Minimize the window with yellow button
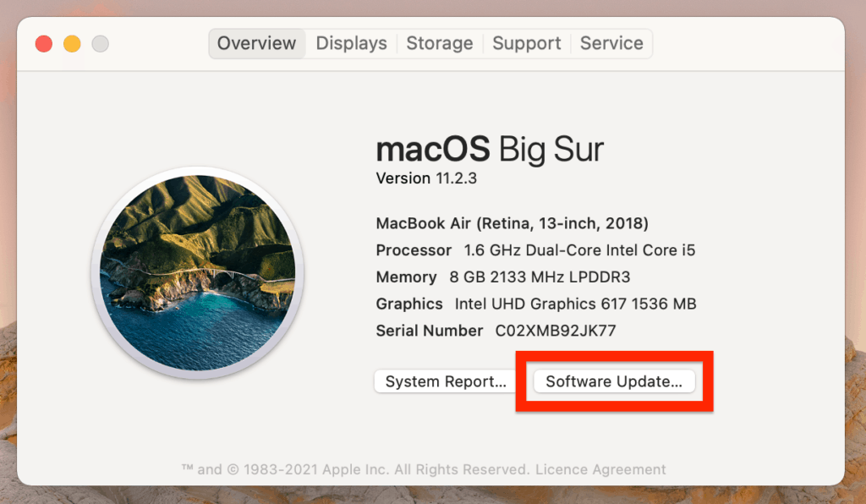Screen dimensions: 866x504 pyautogui.click(x=72, y=44)
